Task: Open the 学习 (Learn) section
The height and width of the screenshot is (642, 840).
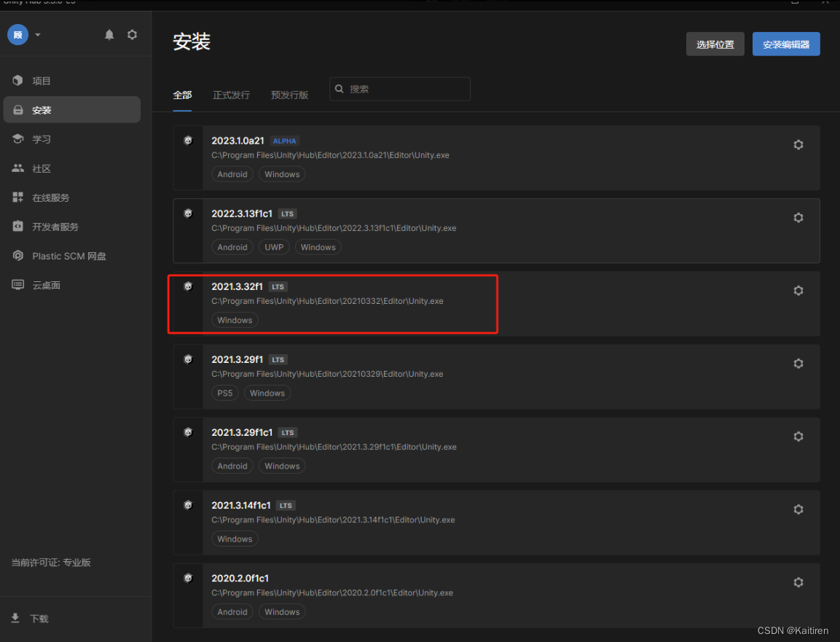Action: [41, 138]
